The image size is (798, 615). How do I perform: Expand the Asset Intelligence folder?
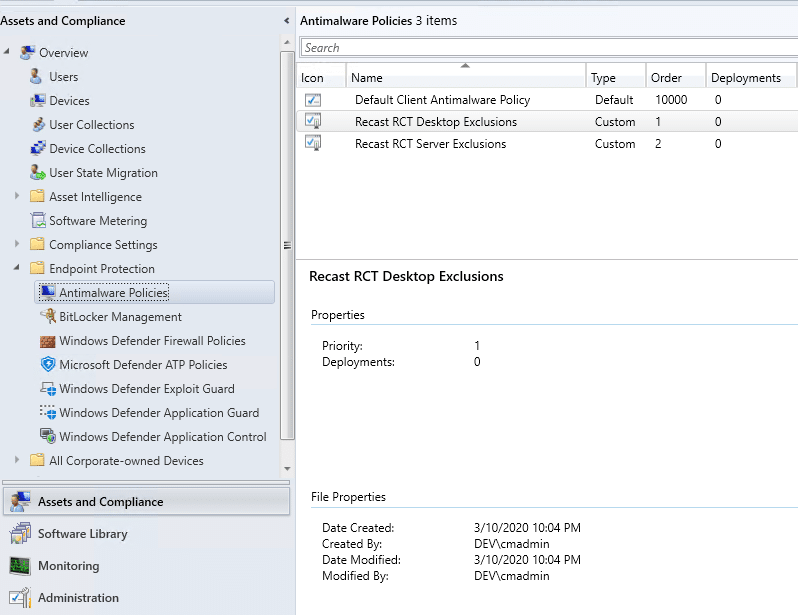point(17,197)
